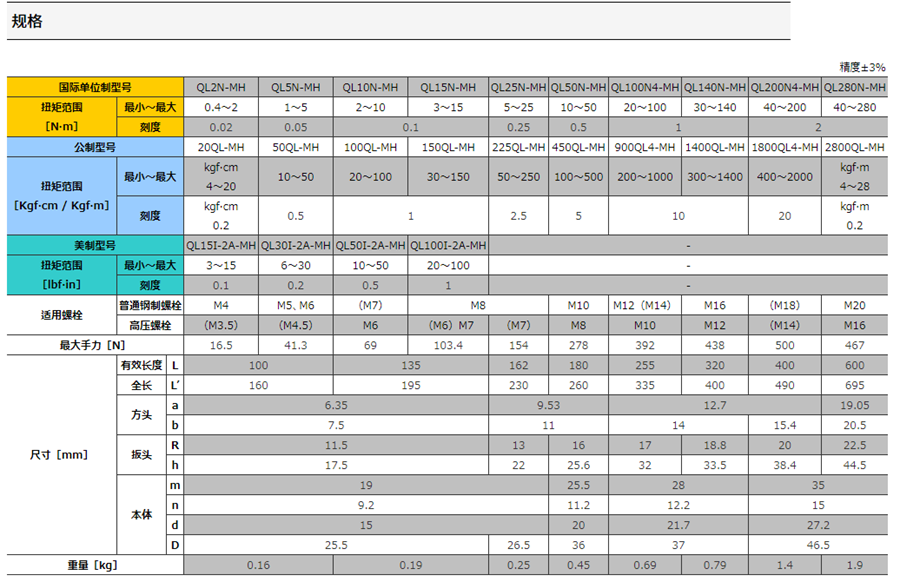The height and width of the screenshot is (582, 900).
Task: Select US model QL30I-2A-MH
Action: 296,245
